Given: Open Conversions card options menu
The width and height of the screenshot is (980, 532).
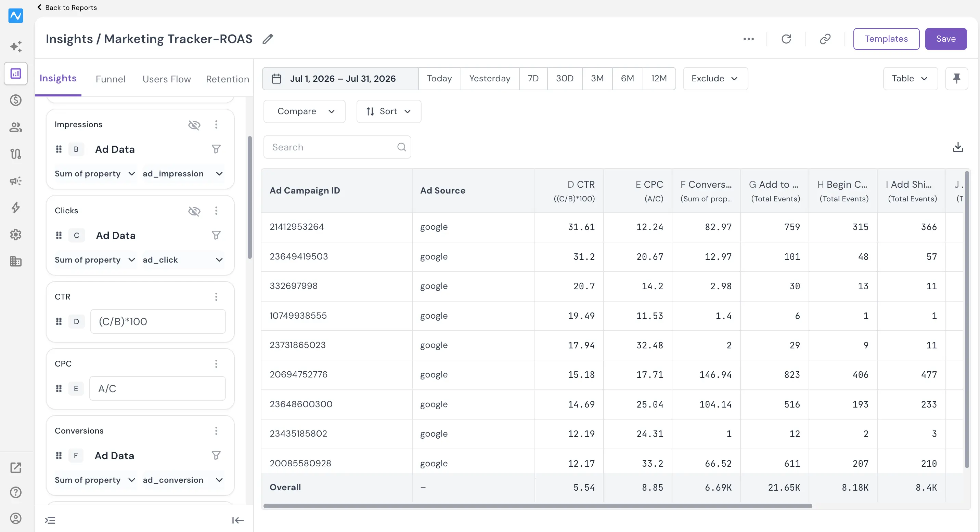Looking at the screenshot, I should click(216, 430).
